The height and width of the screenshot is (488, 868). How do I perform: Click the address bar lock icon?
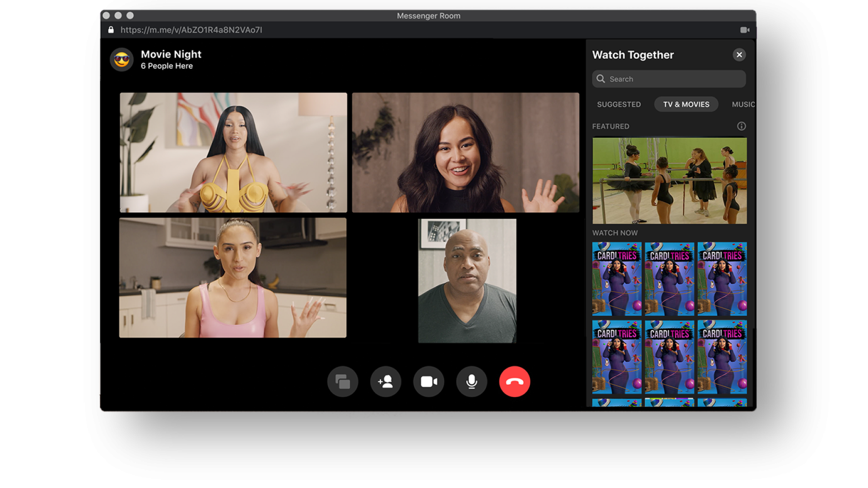click(x=111, y=30)
